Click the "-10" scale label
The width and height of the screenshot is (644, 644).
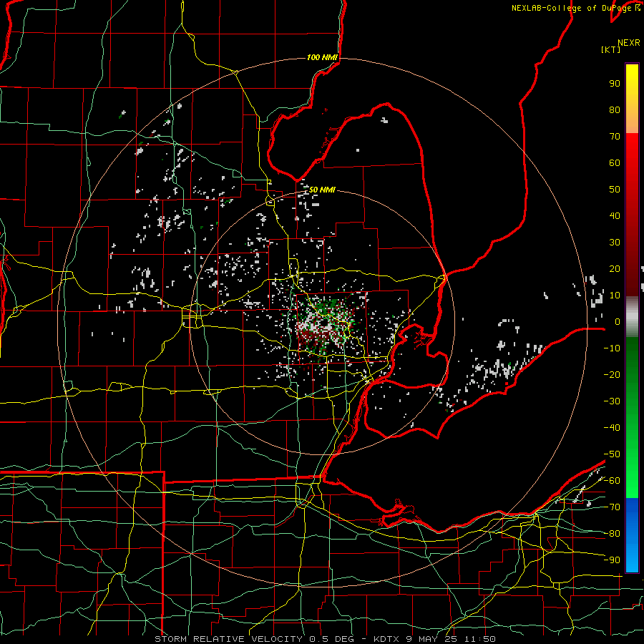612,348
